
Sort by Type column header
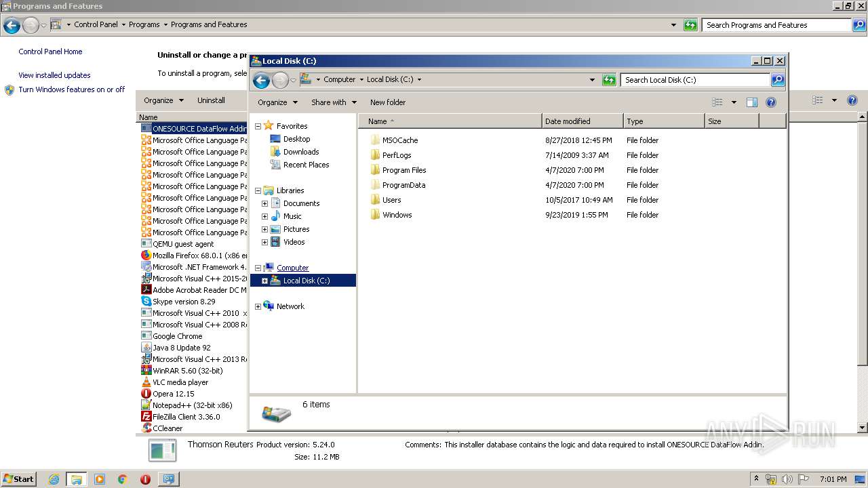[x=664, y=121]
